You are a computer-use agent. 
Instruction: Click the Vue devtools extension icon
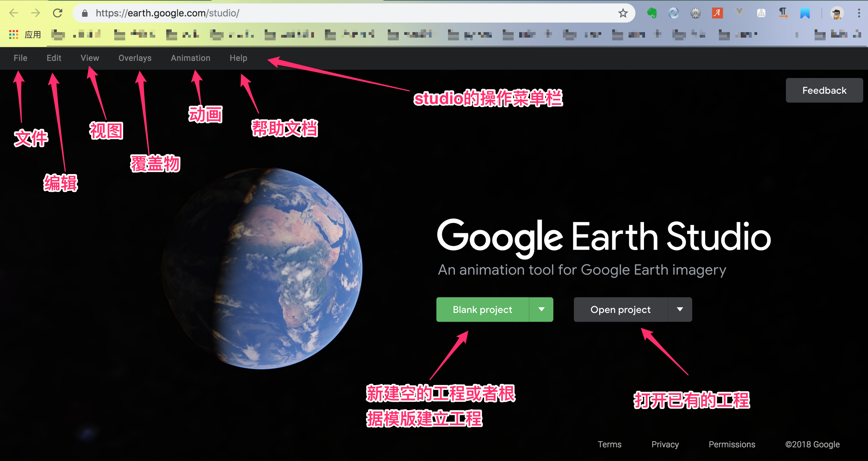pyautogui.click(x=739, y=13)
